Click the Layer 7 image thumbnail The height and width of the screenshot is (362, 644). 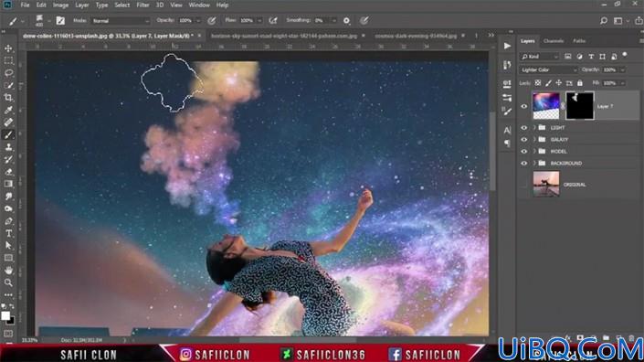[x=546, y=106]
